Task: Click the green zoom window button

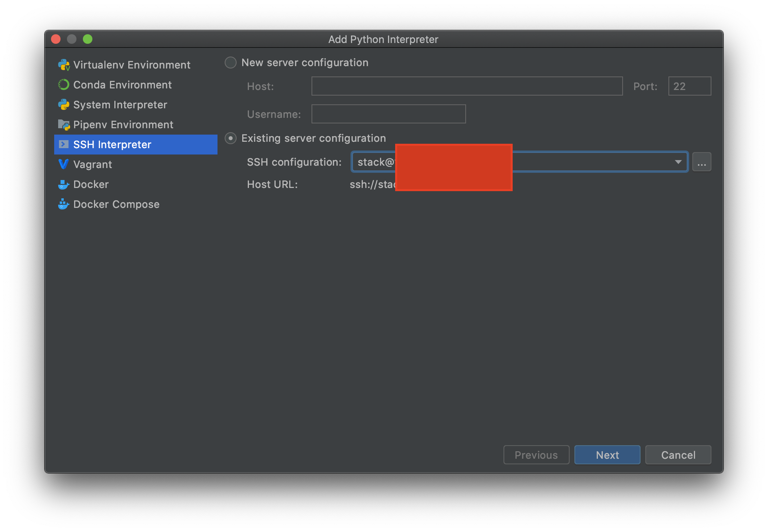Action: (x=88, y=39)
